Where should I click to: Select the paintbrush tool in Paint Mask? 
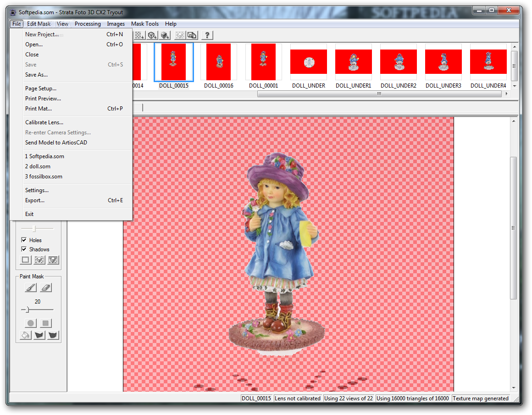(31, 288)
